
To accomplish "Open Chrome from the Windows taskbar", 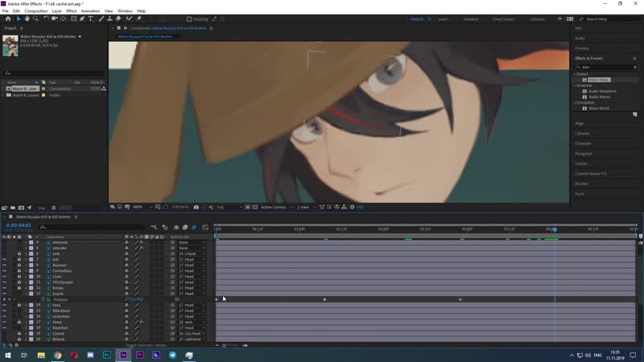I will click(57, 355).
